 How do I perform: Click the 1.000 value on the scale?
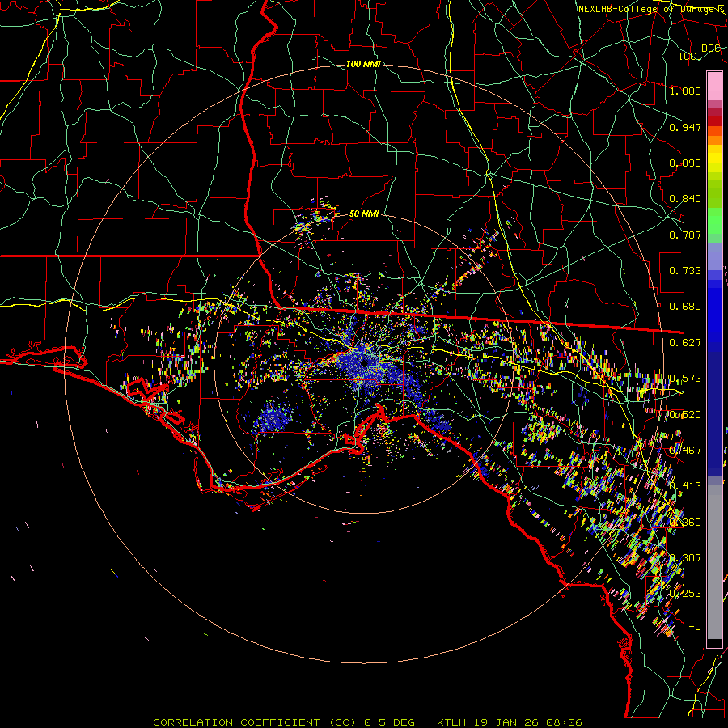[685, 91]
